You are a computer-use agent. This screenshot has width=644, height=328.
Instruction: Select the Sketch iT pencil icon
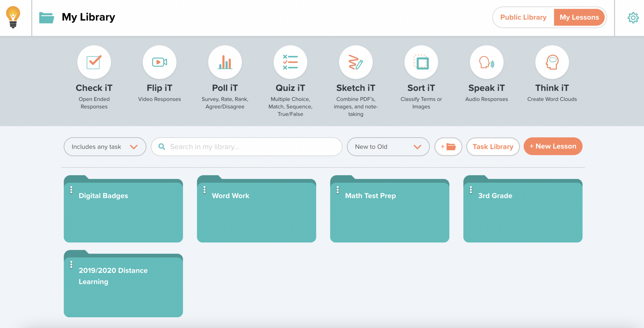356,62
